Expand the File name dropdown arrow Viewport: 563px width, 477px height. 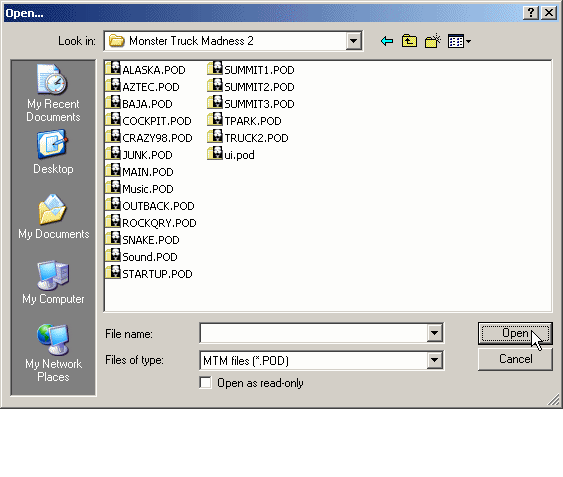[x=434, y=333]
